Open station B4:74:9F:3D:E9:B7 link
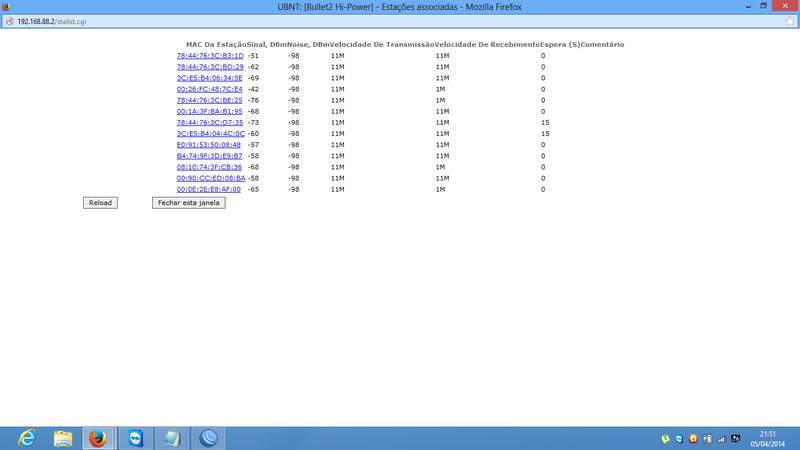Viewport: 800px width, 450px height. [210, 156]
